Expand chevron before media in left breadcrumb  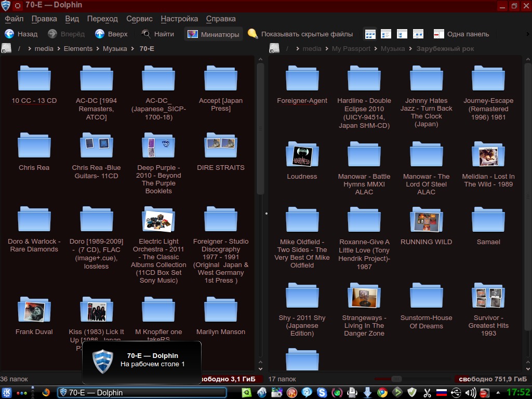(30, 48)
